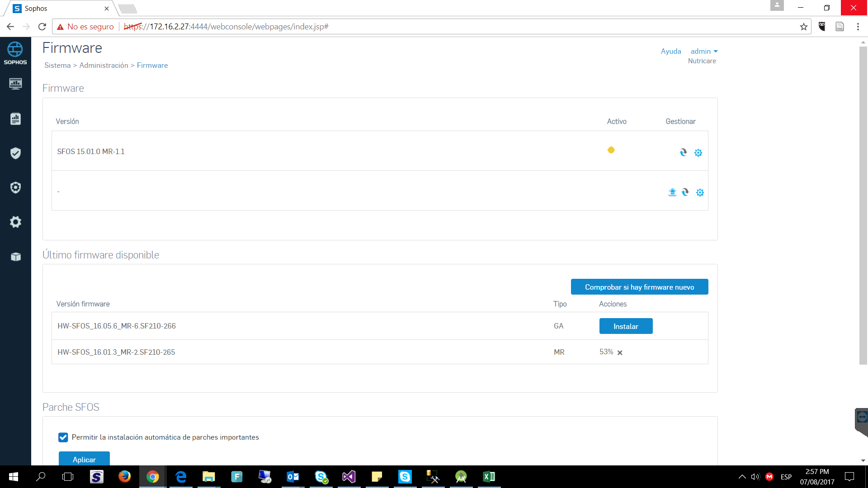This screenshot has height=488, width=868.
Task: Click Firmware in the breadcrumb
Action: coord(152,66)
